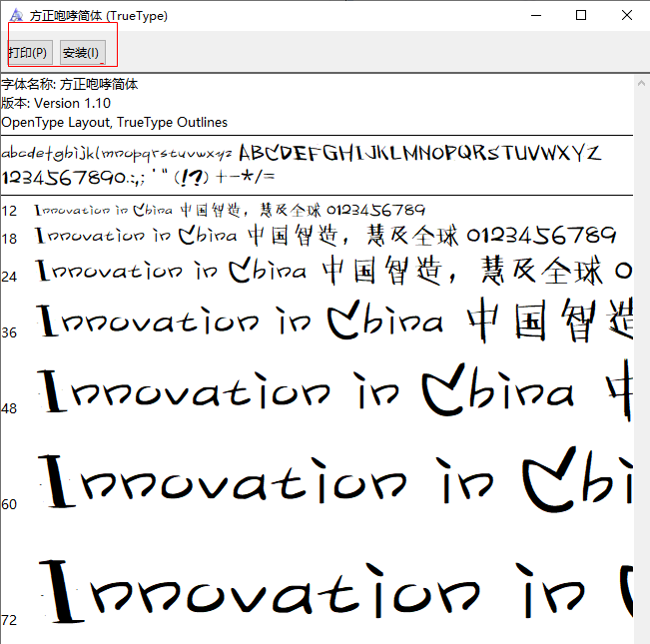Click the 60-point Innovation sample line
Viewport: 650px width, 644px height.
tap(334, 480)
